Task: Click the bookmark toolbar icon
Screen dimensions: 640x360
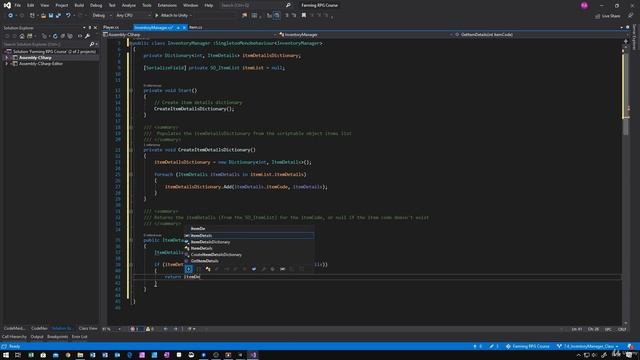Action: (304, 16)
